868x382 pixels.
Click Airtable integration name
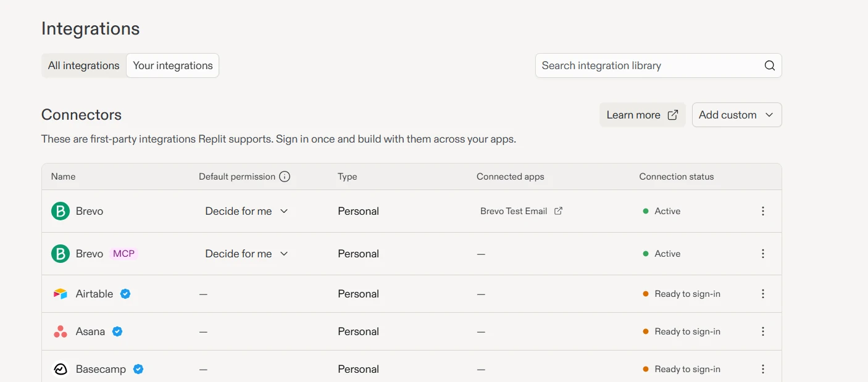[94, 294]
